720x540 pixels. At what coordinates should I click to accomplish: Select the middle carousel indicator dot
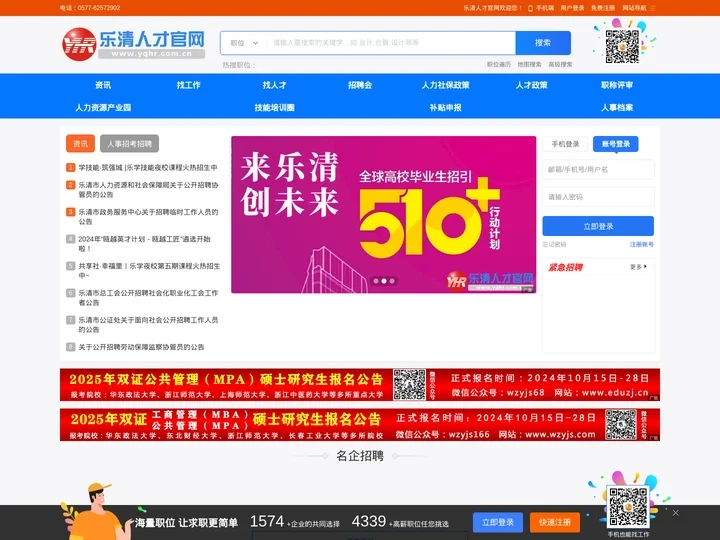tap(384, 281)
